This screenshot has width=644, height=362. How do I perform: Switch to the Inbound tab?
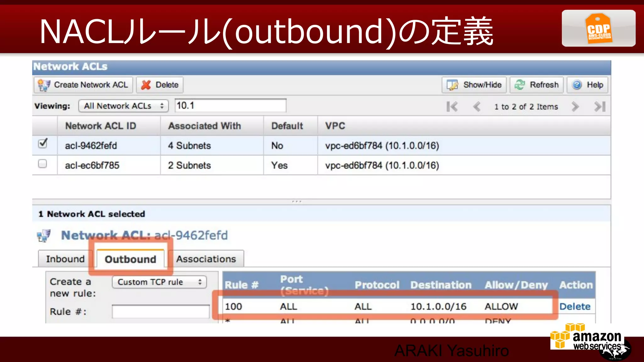tap(65, 259)
